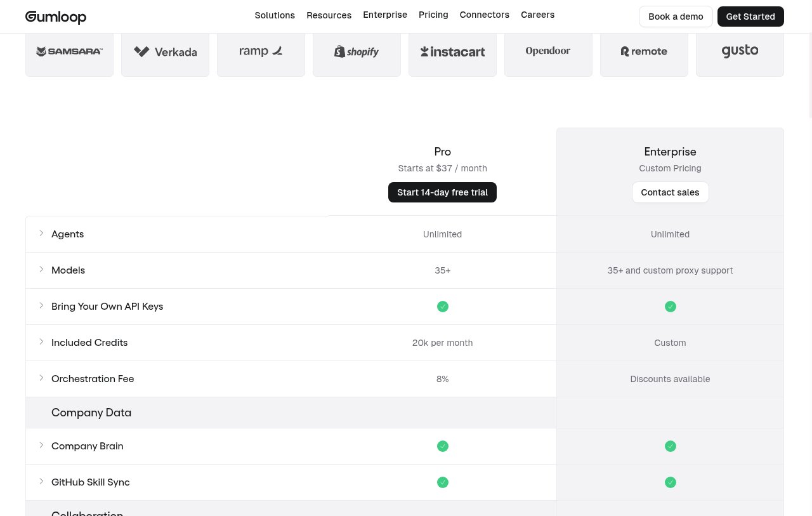Go to the Enterprise page
The image size is (812, 516).
pos(385,15)
